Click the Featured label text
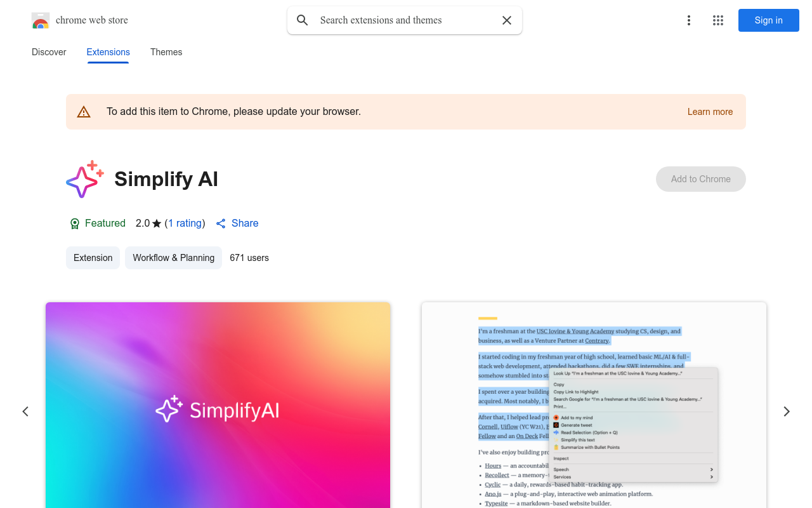Image resolution: width=812 pixels, height=508 pixels. (105, 223)
